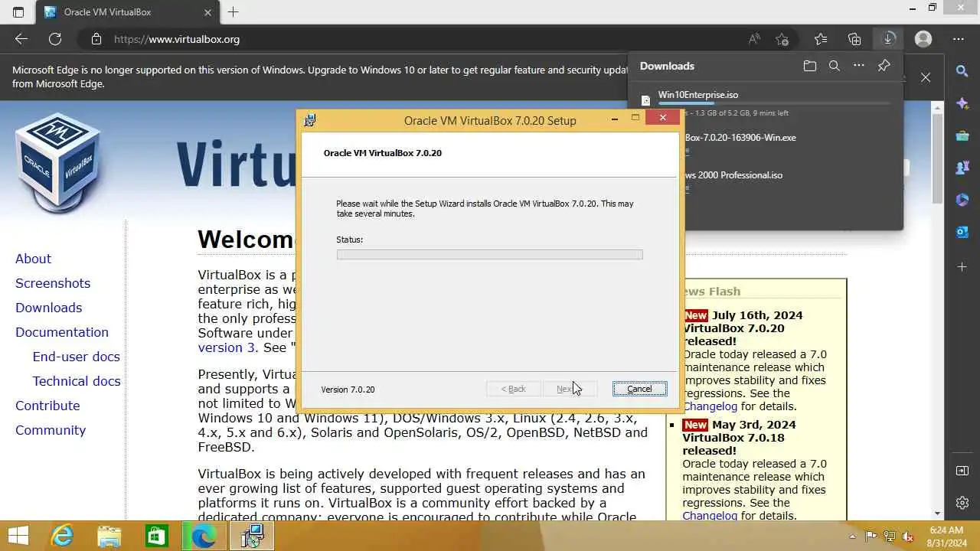Open the Edge profile avatar
This screenshot has width=980, height=551.
point(923,39)
